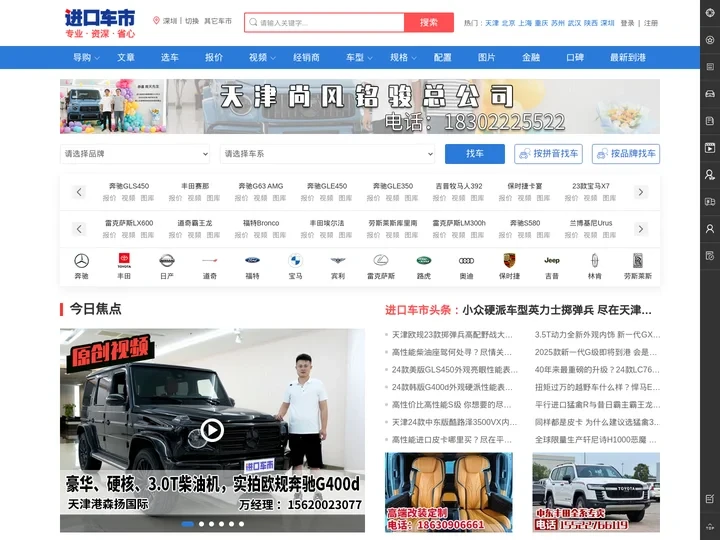
Task: Open the Dodge brand logo
Action: coord(210,260)
